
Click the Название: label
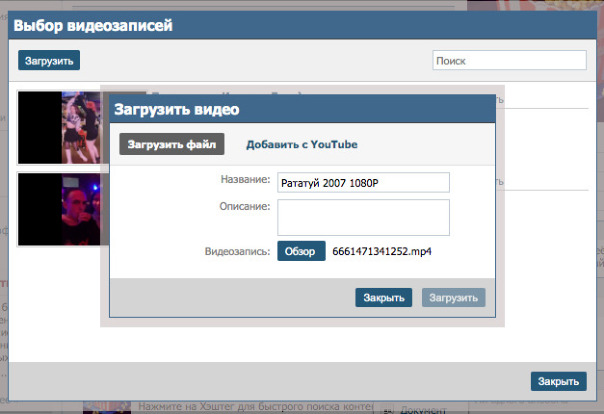pos(245,179)
